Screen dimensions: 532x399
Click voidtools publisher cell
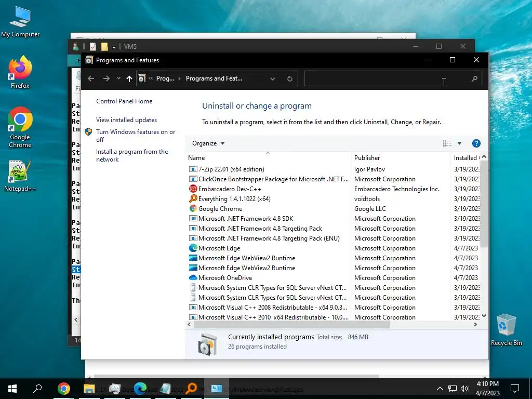pos(367,198)
